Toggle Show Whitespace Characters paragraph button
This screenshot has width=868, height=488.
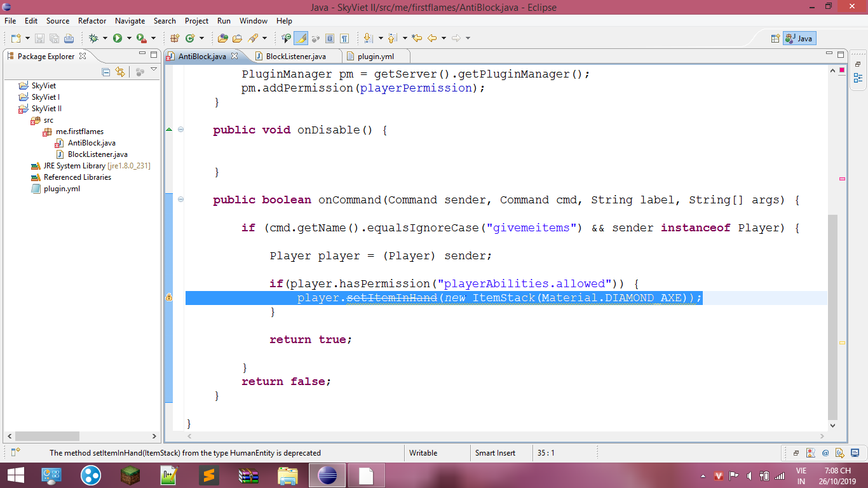344,38
